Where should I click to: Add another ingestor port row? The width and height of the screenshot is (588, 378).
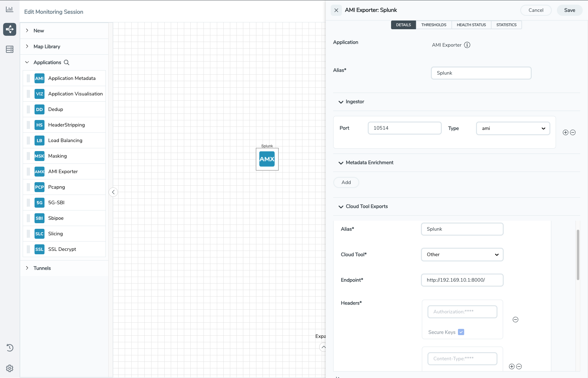click(566, 132)
